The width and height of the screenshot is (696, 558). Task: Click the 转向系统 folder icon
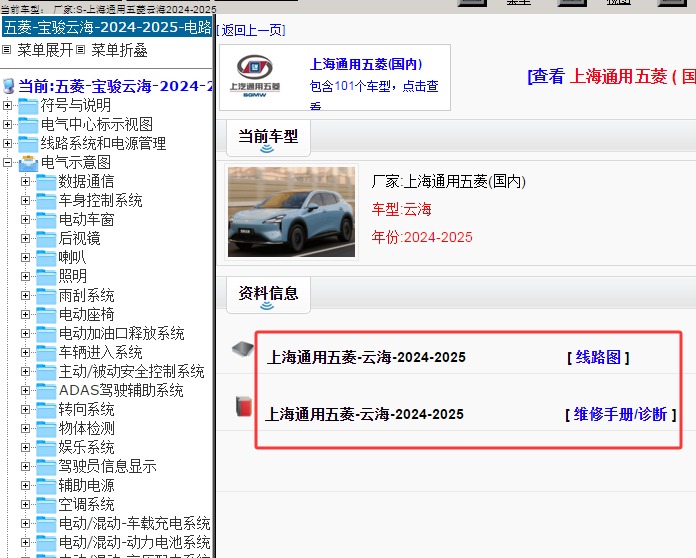[x=46, y=410]
